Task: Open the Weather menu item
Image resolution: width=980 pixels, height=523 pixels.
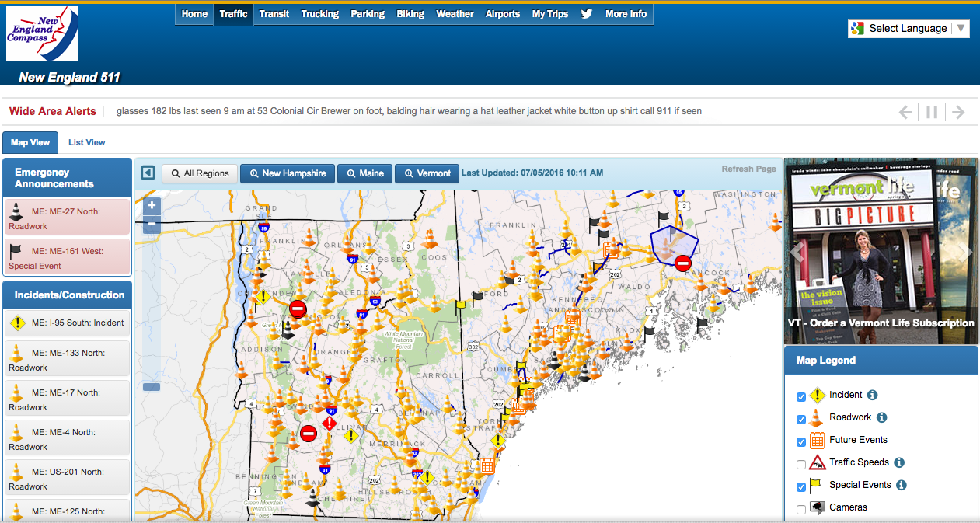Action: click(455, 14)
